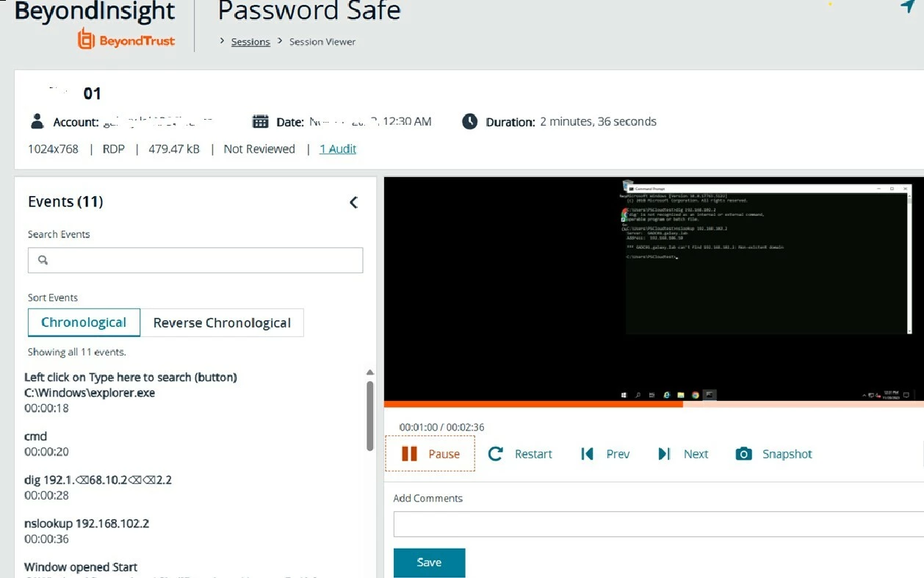Click the events list scrollbar

click(x=369, y=415)
